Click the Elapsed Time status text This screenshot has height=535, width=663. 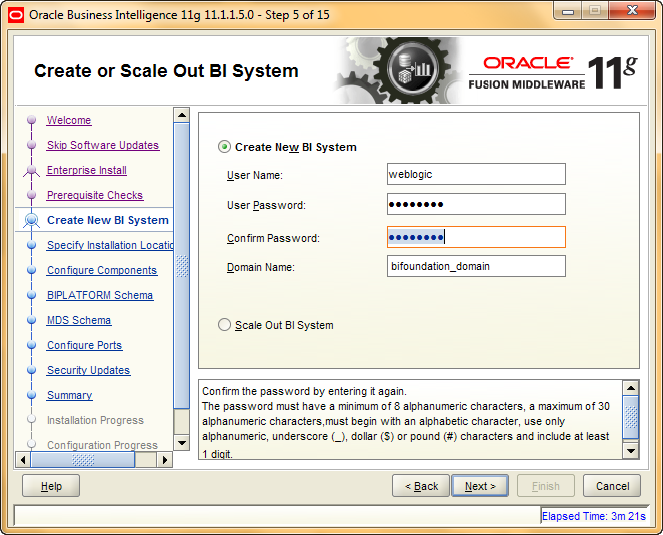pyautogui.click(x=594, y=516)
